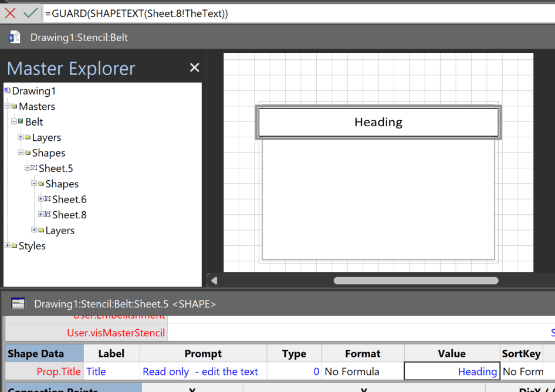
Task: Click the horizontal scrollbar below the drawing canvas
Action: coord(415,281)
